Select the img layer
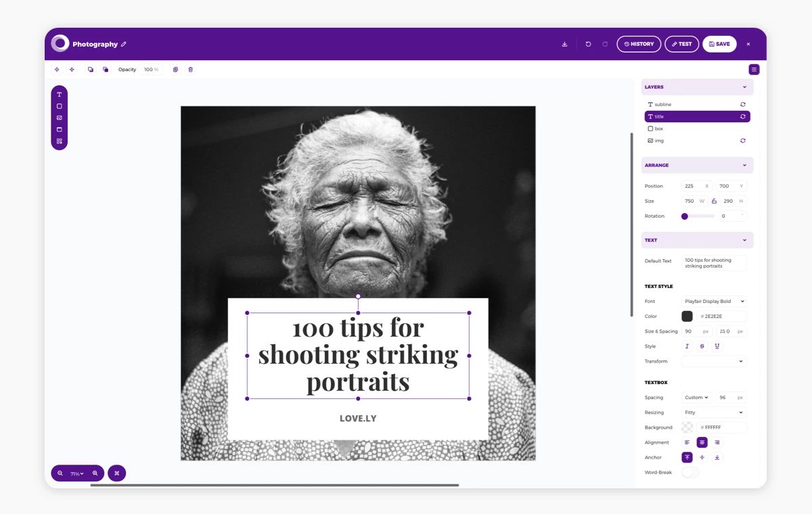 [x=697, y=141]
